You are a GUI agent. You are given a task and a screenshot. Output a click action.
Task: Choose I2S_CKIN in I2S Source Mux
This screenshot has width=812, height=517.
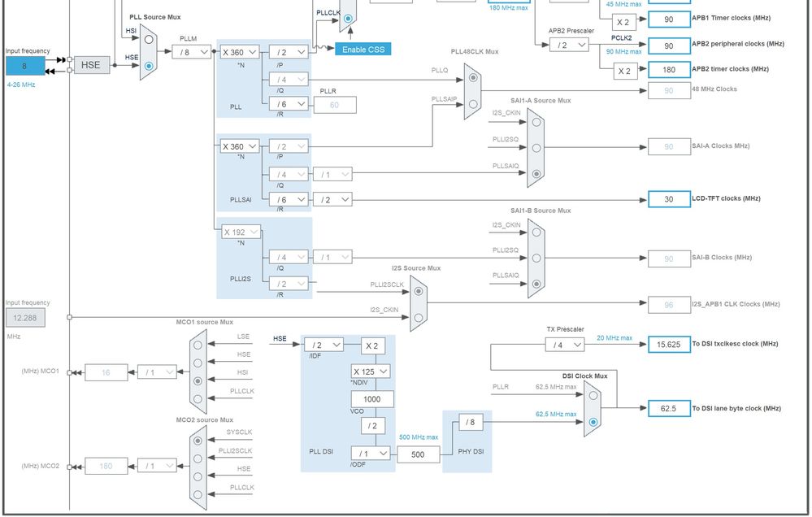[x=419, y=318]
